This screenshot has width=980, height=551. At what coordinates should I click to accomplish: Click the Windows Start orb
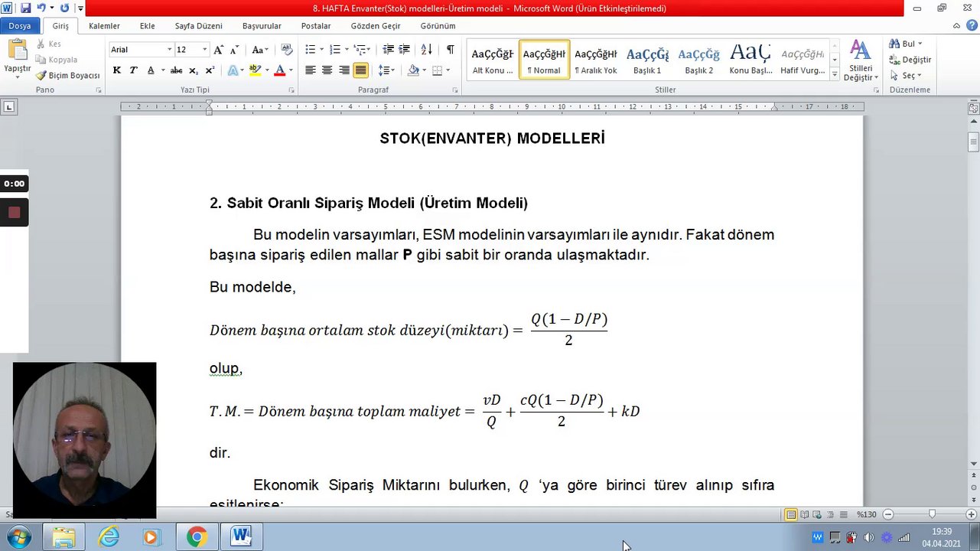18,537
